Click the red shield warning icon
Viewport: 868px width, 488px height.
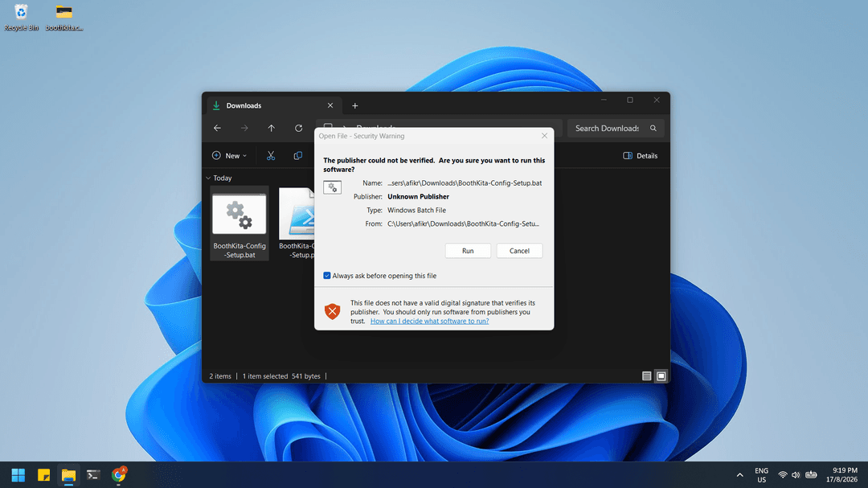(332, 311)
